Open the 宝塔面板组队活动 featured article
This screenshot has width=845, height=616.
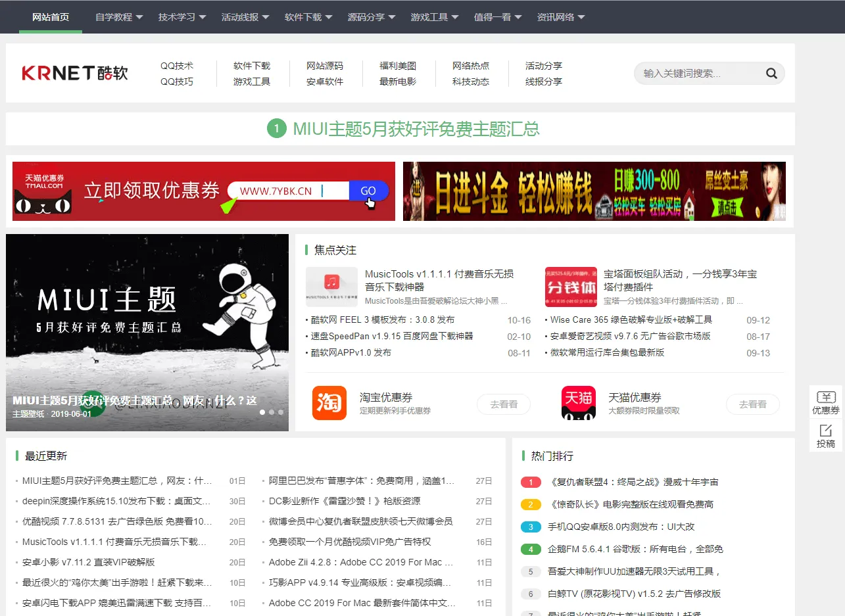pyautogui.click(x=680, y=281)
